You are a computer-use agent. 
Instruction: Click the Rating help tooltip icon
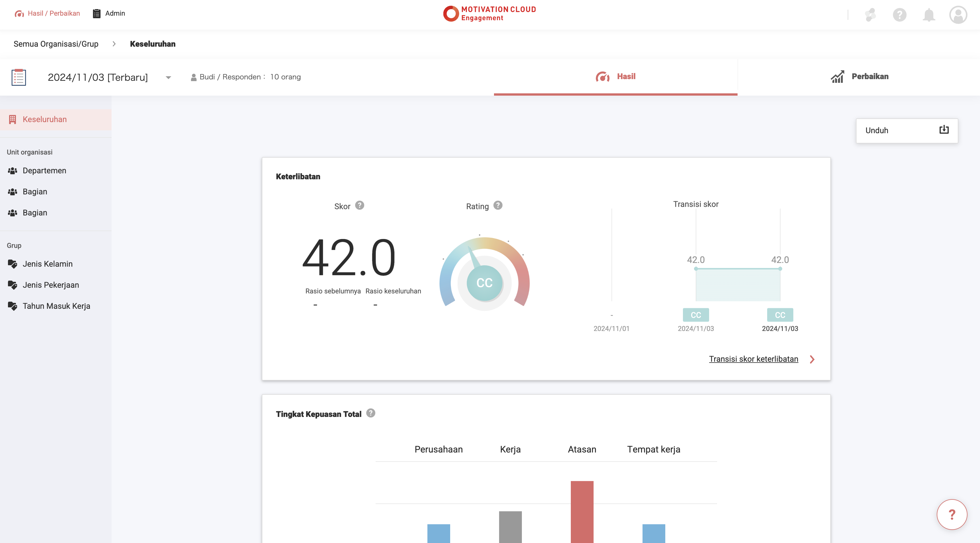pyautogui.click(x=498, y=205)
